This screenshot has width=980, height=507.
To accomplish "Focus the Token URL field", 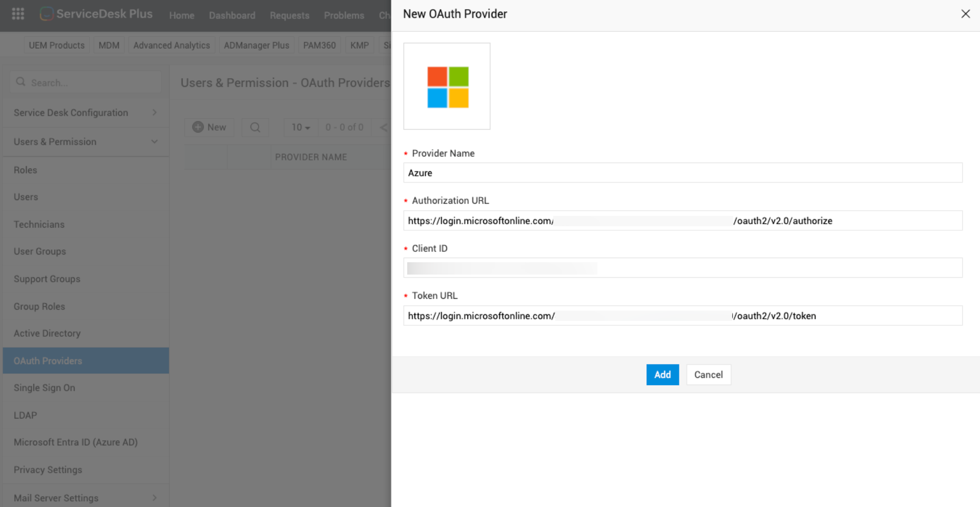I will 683,316.
